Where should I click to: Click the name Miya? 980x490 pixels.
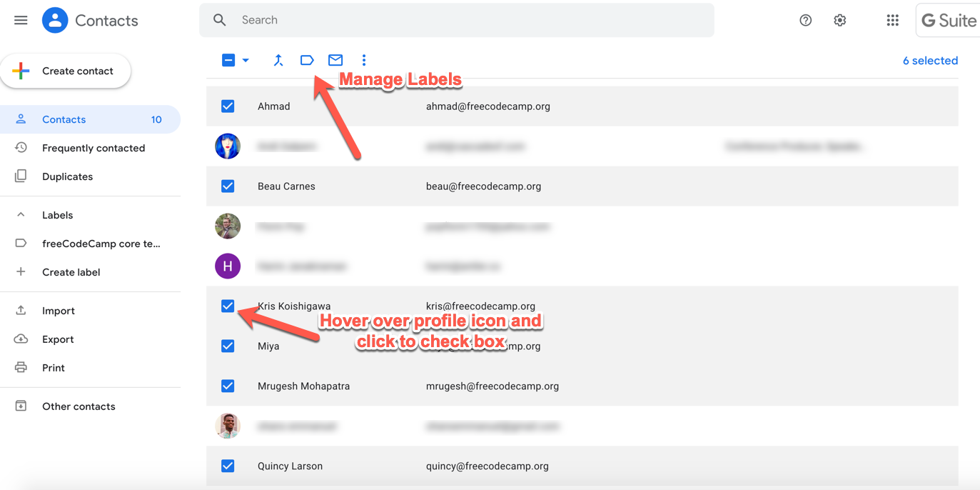pyautogui.click(x=268, y=346)
